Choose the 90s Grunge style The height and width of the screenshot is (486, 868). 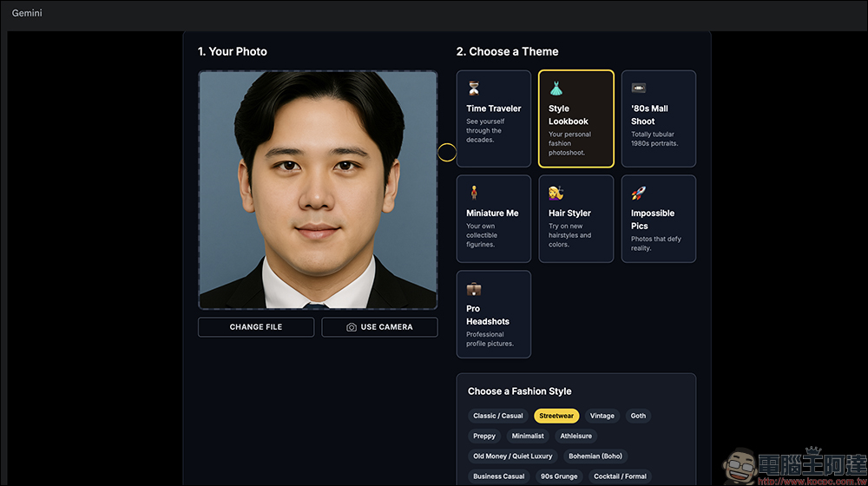click(559, 476)
